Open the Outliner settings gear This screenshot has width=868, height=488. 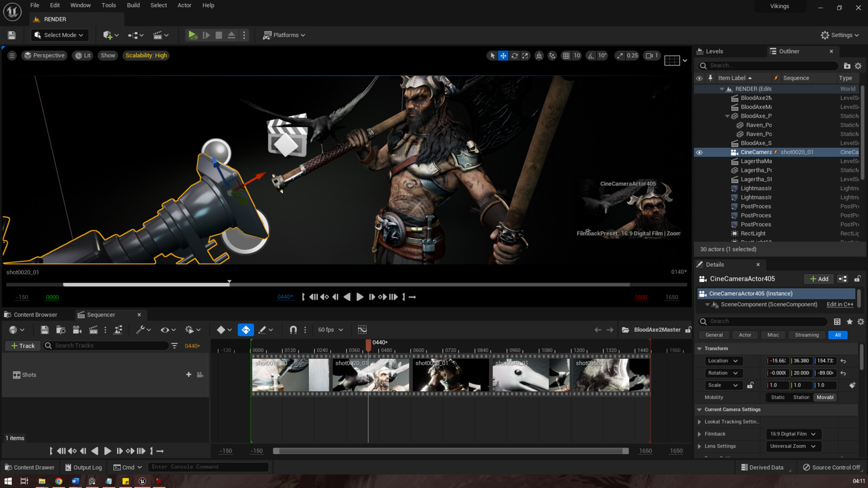pos(858,66)
